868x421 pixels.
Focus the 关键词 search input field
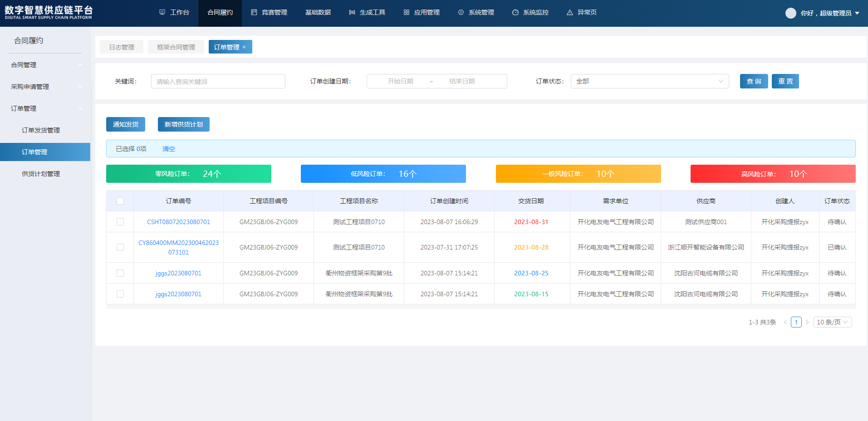(x=218, y=81)
